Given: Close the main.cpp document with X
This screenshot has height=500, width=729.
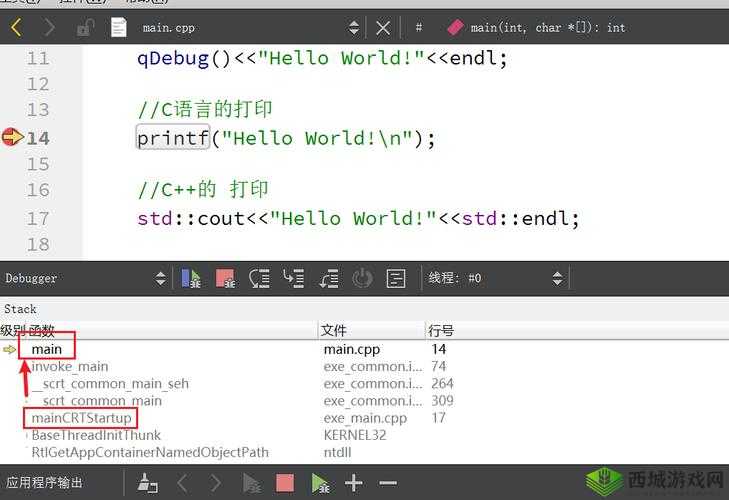Looking at the screenshot, I should click(x=383, y=27).
